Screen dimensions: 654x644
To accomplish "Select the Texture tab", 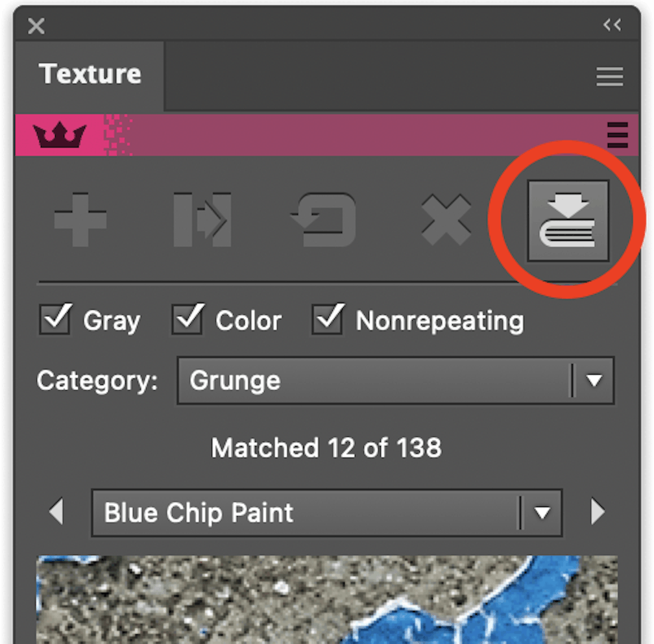I will click(x=90, y=74).
